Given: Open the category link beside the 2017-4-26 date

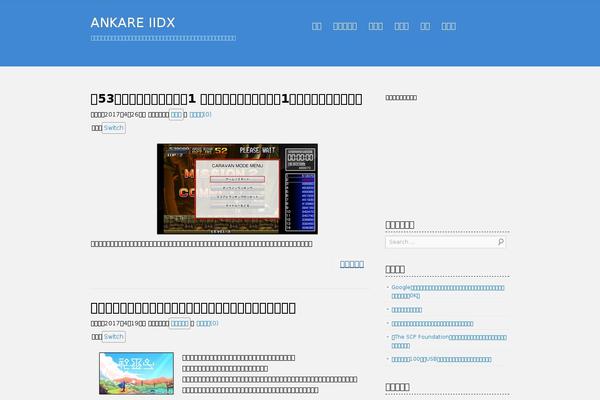Looking at the screenshot, I should [x=176, y=114].
